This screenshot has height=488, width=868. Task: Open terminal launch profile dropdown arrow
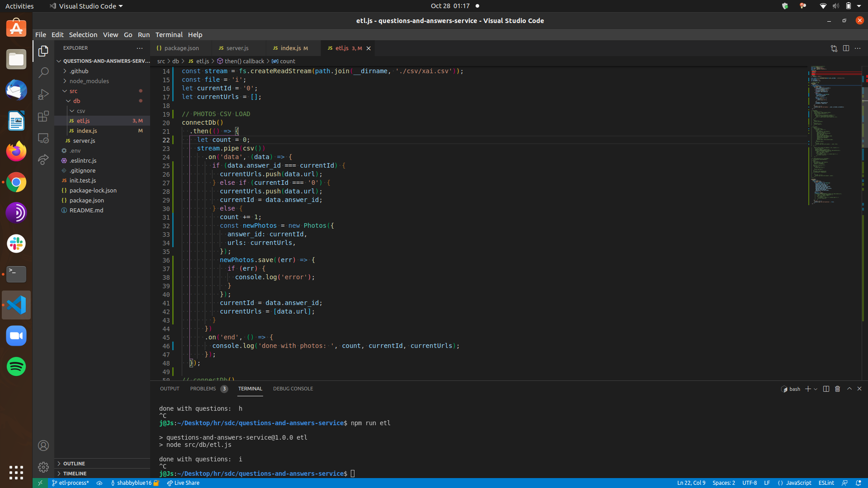click(816, 389)
